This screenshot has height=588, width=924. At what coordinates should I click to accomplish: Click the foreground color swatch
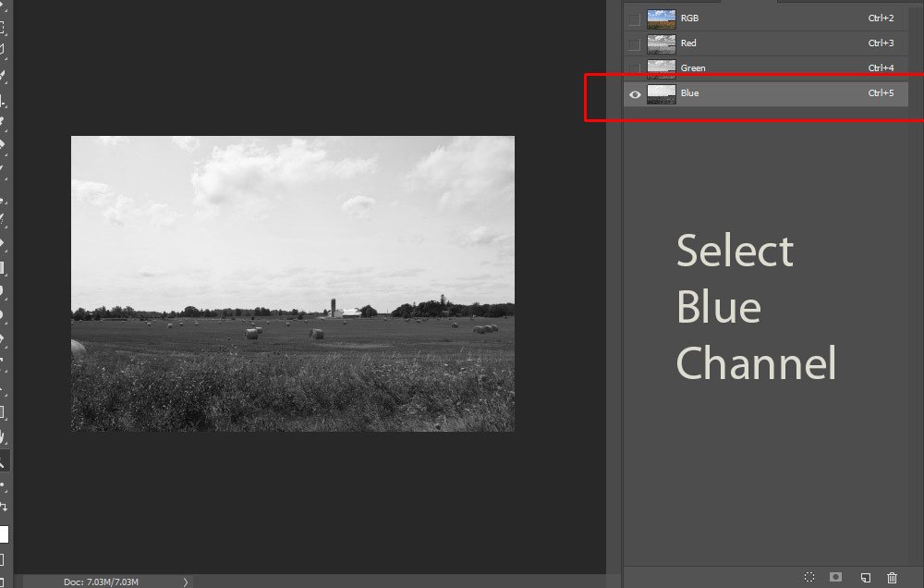(4, 534)
